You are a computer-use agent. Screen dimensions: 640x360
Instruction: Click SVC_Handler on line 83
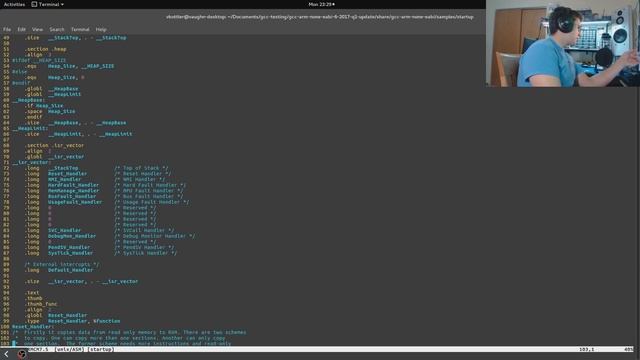64,231
